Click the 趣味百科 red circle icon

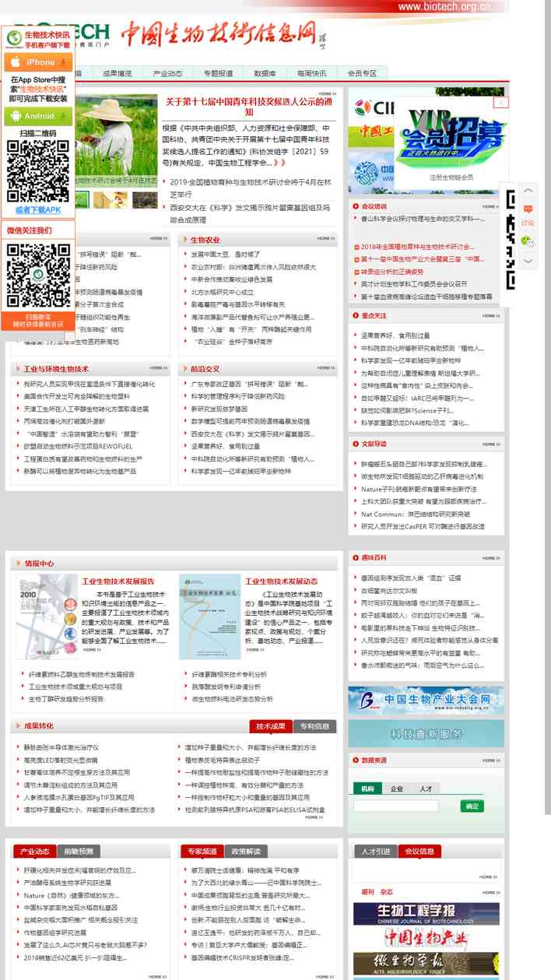[x=356, y=558]
